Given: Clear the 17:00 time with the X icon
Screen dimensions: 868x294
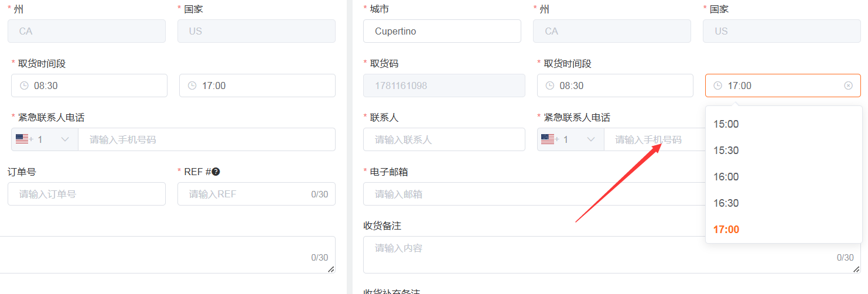Looking at the screenshot, I should coord(848,86).
